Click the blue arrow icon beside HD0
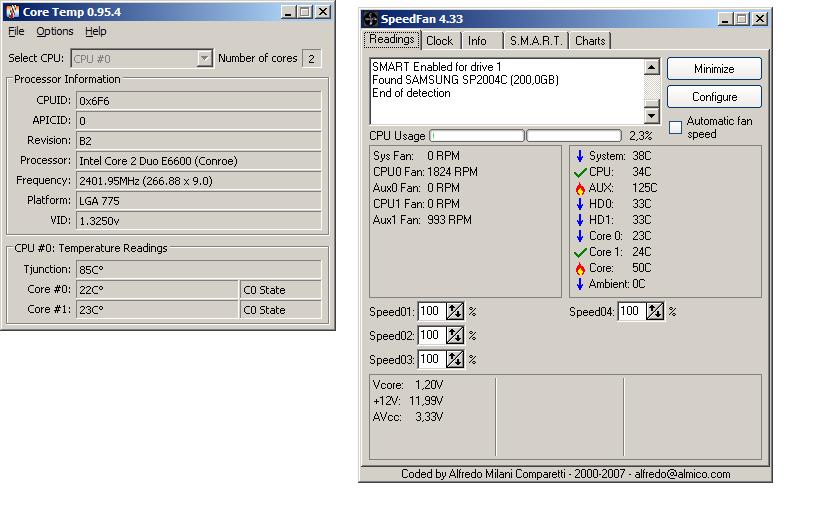This screenshot has width=840, height=525. click(x=580, y=204)
